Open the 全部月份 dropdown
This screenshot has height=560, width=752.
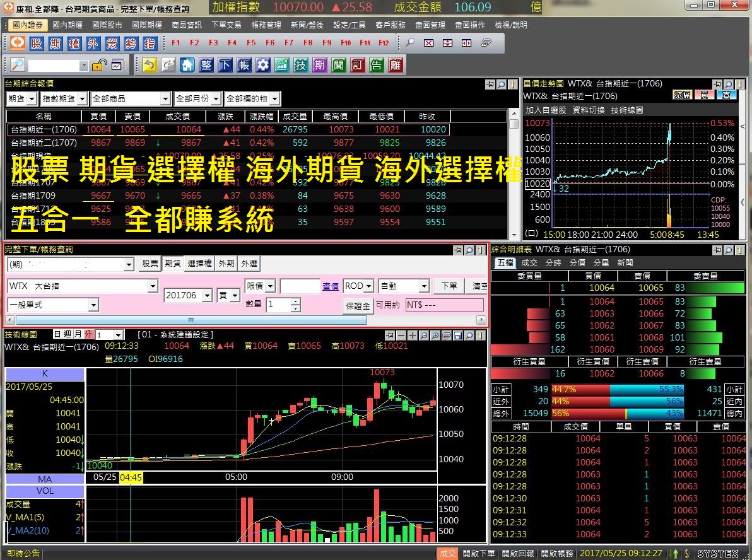(x=216, y=99)
